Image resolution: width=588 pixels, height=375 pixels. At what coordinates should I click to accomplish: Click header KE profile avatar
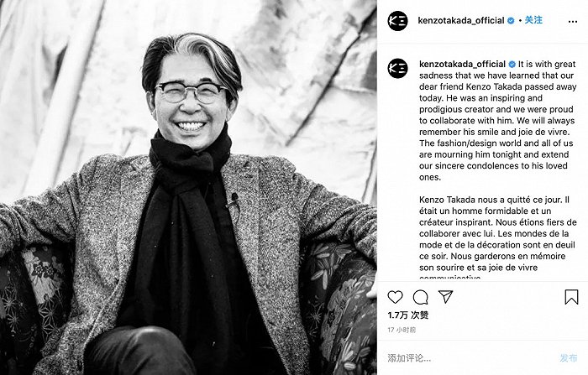(397, 21)
